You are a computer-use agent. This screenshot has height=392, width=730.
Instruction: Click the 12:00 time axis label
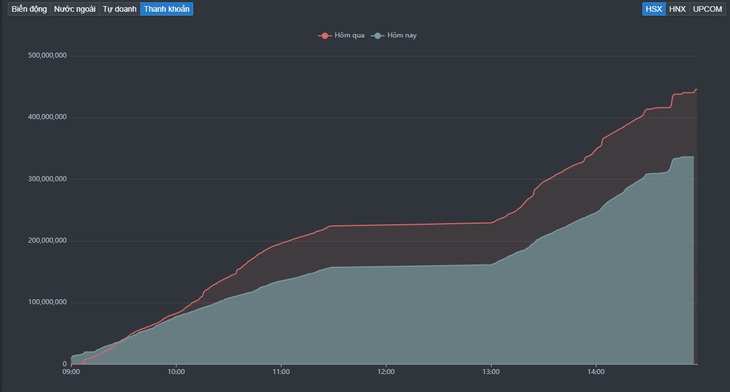click(386, 372)
